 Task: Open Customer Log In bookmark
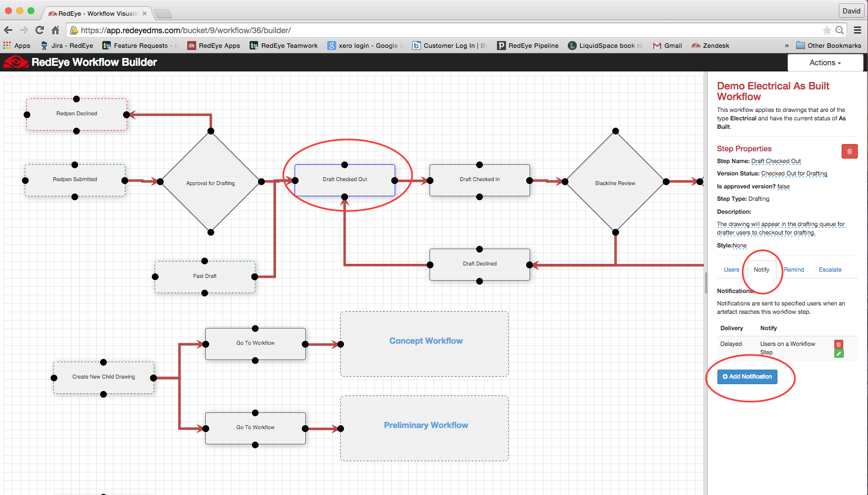point(450,46)
